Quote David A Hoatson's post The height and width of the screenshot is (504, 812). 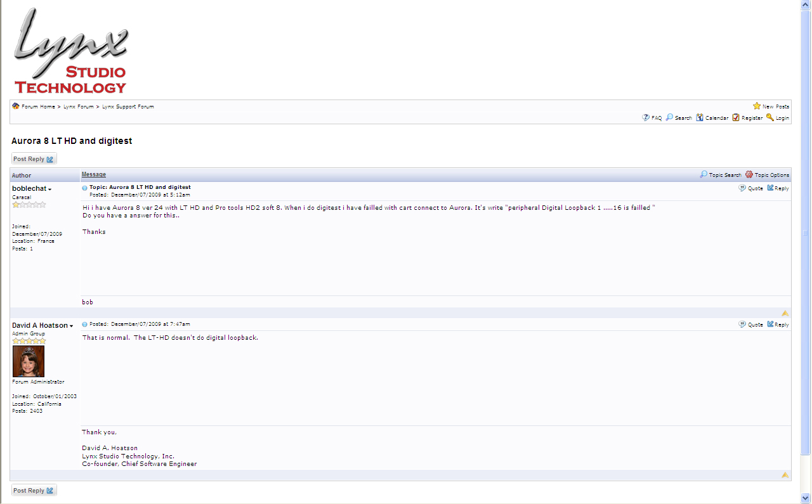coord(751,325)
